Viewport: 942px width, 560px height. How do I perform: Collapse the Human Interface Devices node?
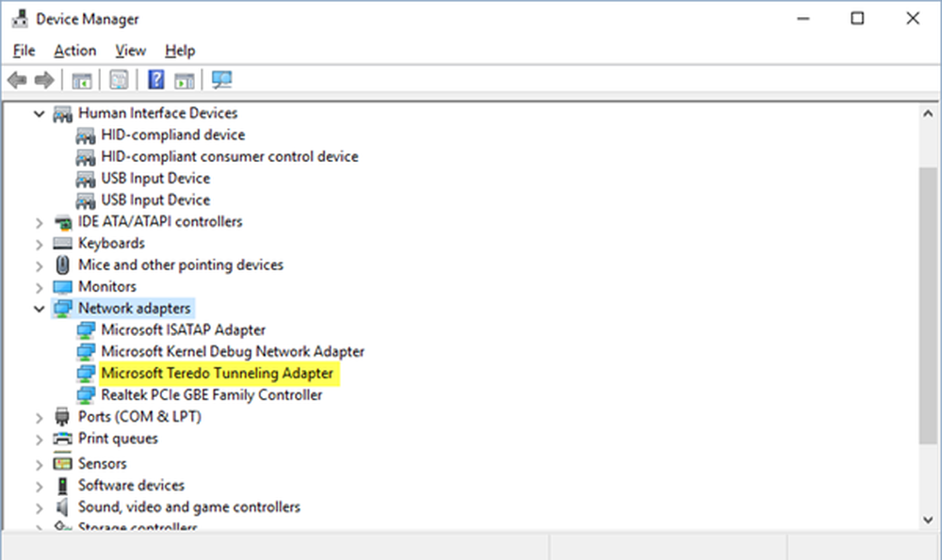click(39, 114)
